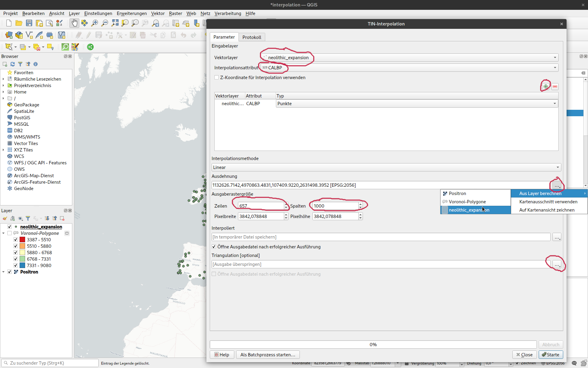The width and height of the screenshot is (588, 368).
Task: Expand the XYZ Tiles browser entry
Action: pyautogui.click(x=3, y=150)
